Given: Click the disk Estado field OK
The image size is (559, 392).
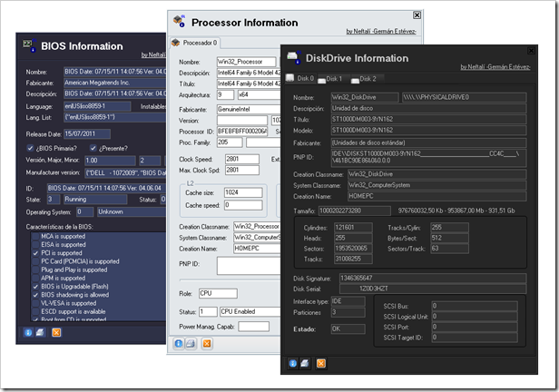Looking at the screenshot, I should (348, 328).
